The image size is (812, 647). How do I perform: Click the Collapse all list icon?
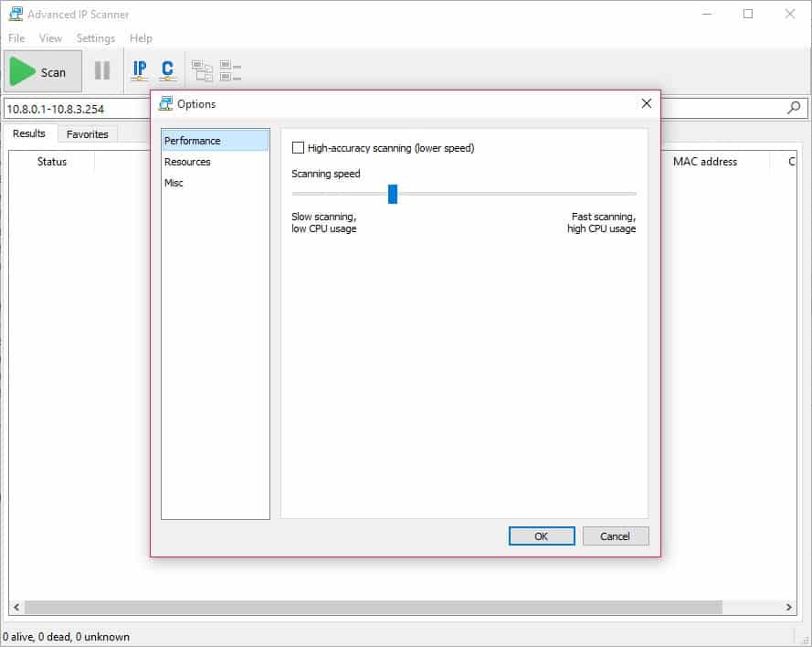tap(230, 71)
